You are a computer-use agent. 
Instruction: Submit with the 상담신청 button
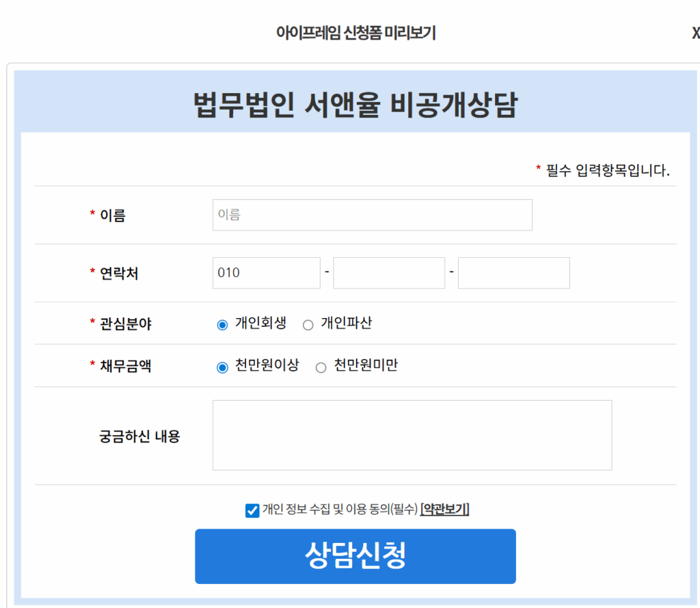tap(355, 556)
